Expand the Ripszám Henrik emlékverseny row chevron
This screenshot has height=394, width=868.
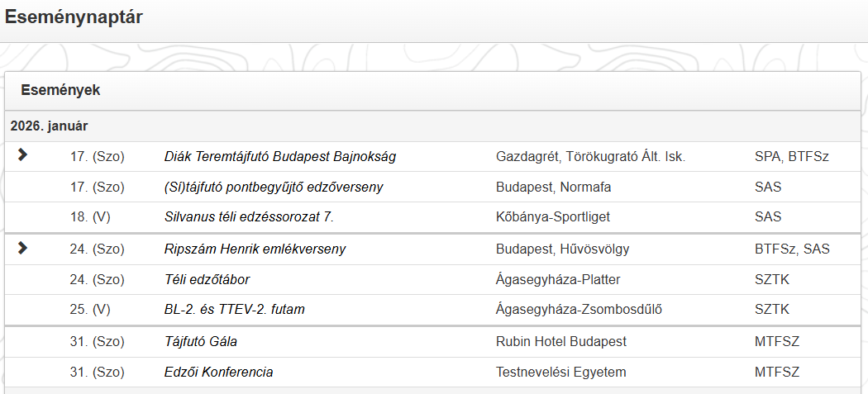[x=22, y=248]
